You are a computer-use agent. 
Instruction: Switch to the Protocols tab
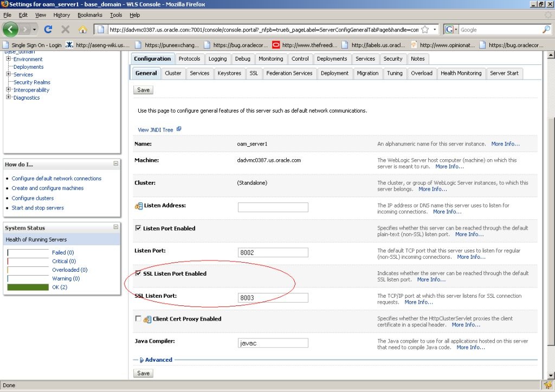tap(189, 58)
